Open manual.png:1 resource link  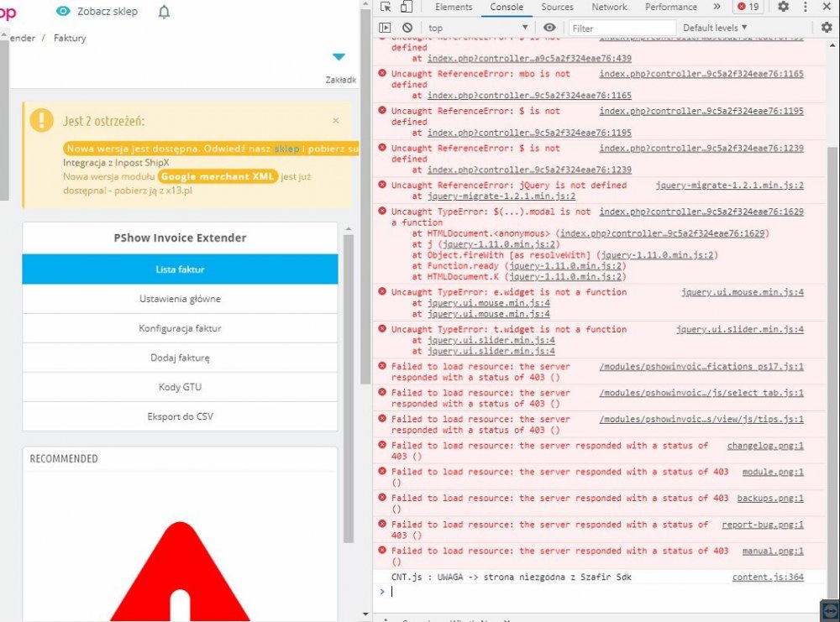773,551
